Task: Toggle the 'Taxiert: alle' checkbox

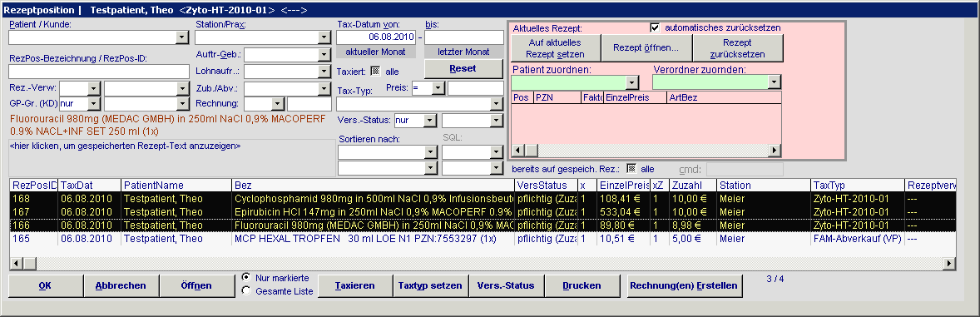Action: click(x=376, y=72)
